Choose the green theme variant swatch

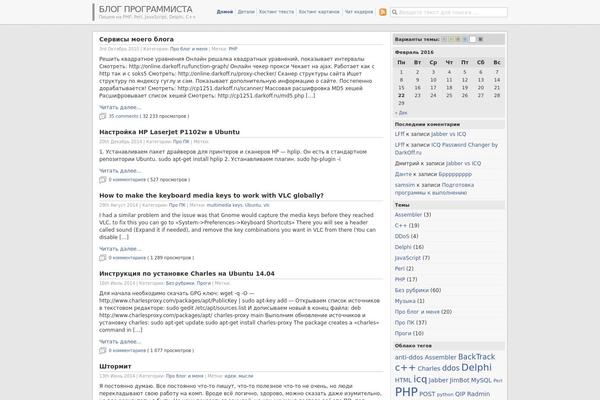coord(451,39)
